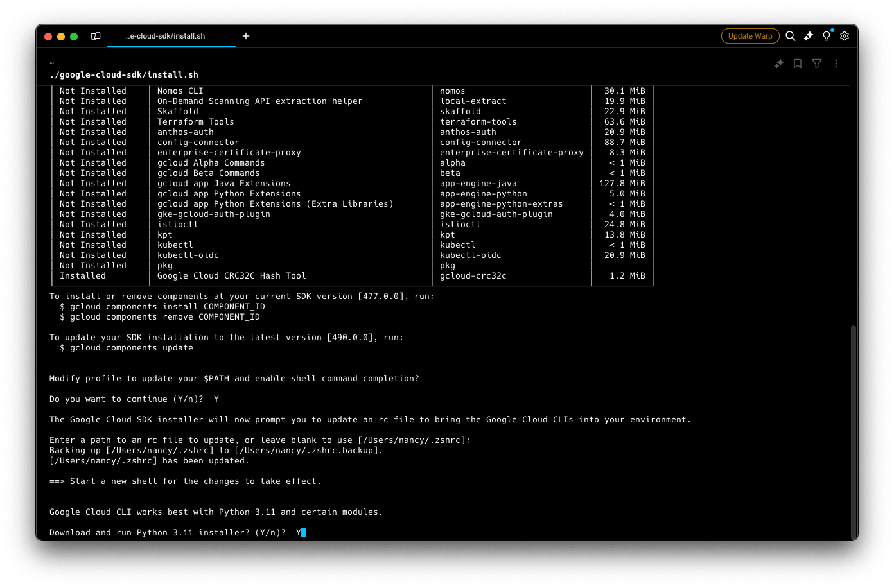Click 'Terraform Tools' row name
Image resolution: width=894 pixels, height=588 pixels.
pyautogui.click(x=196, y=122)
